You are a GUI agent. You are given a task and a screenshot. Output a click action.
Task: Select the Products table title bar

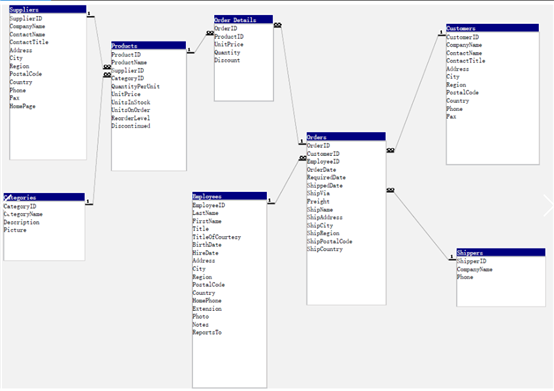[149, 46]
